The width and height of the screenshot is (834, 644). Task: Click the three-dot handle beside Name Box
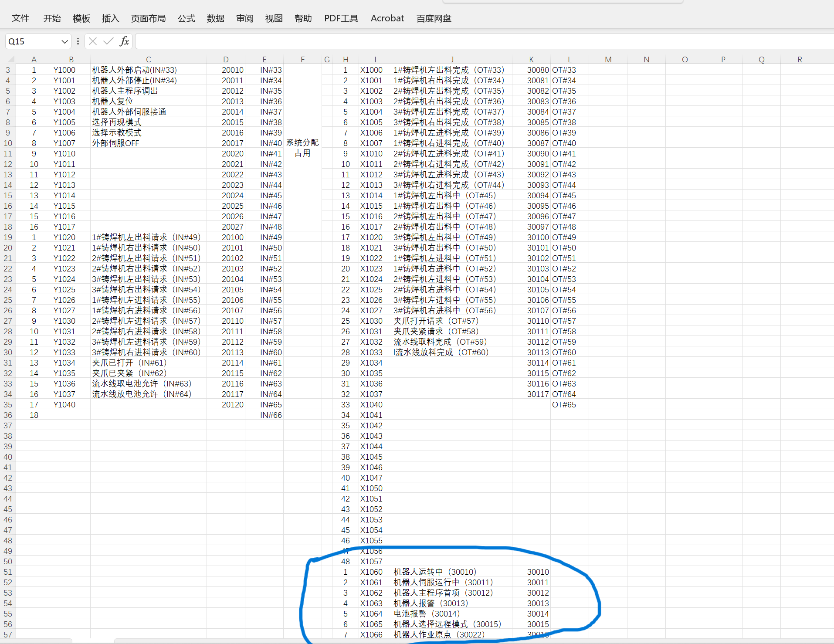pyautogui.click(x=78, y=41)
